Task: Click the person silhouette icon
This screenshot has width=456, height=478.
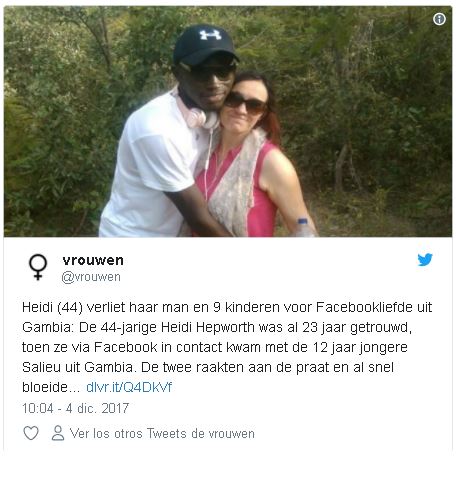Action: (58, 433)
